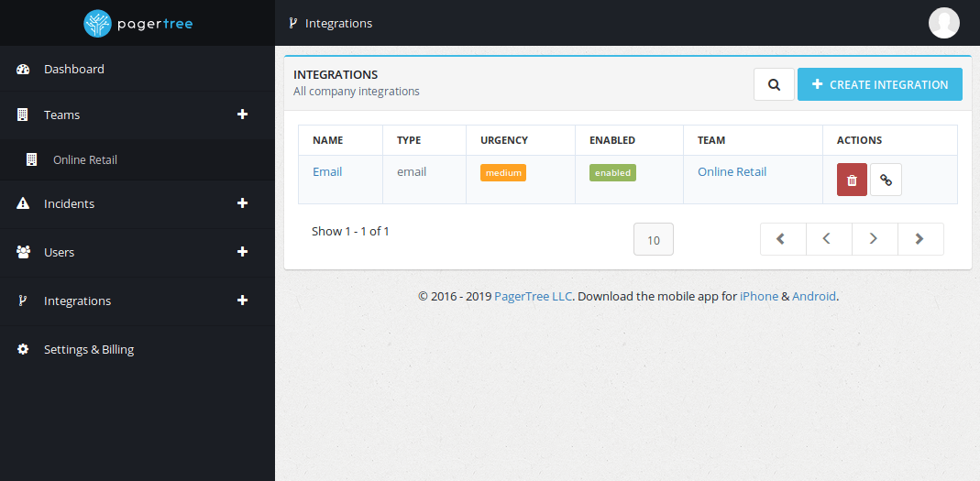980x481 pixels.
Task: Click the Create Integration button
Action: (x=879, y=84)
